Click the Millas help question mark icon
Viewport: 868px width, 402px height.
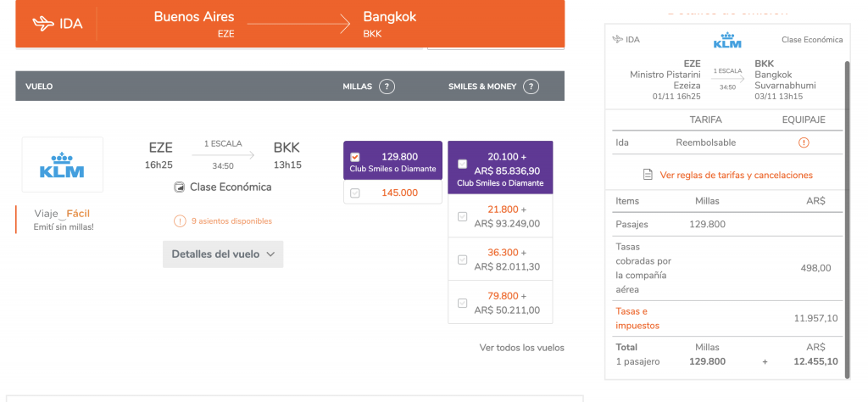[387, 87]
